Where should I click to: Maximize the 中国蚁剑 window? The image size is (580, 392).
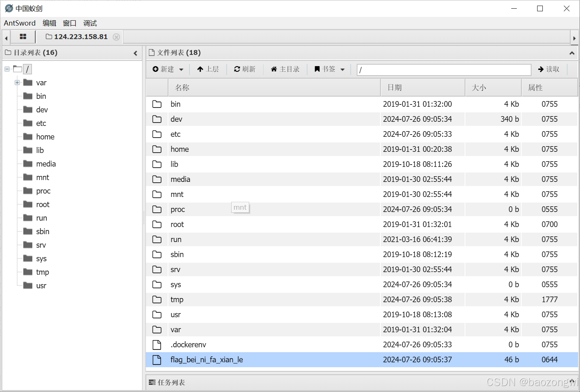point(540,8)
